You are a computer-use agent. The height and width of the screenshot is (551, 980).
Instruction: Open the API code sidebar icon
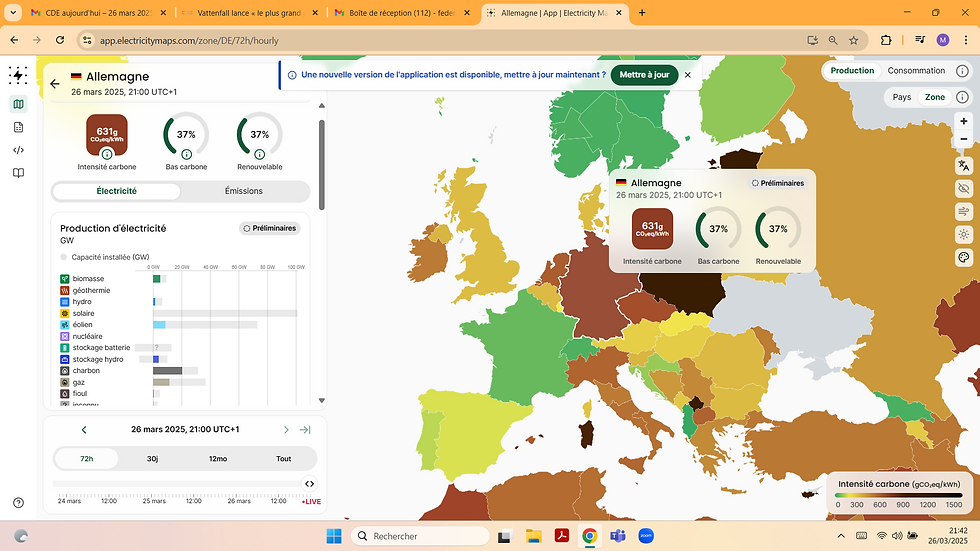tap(18, 150)
